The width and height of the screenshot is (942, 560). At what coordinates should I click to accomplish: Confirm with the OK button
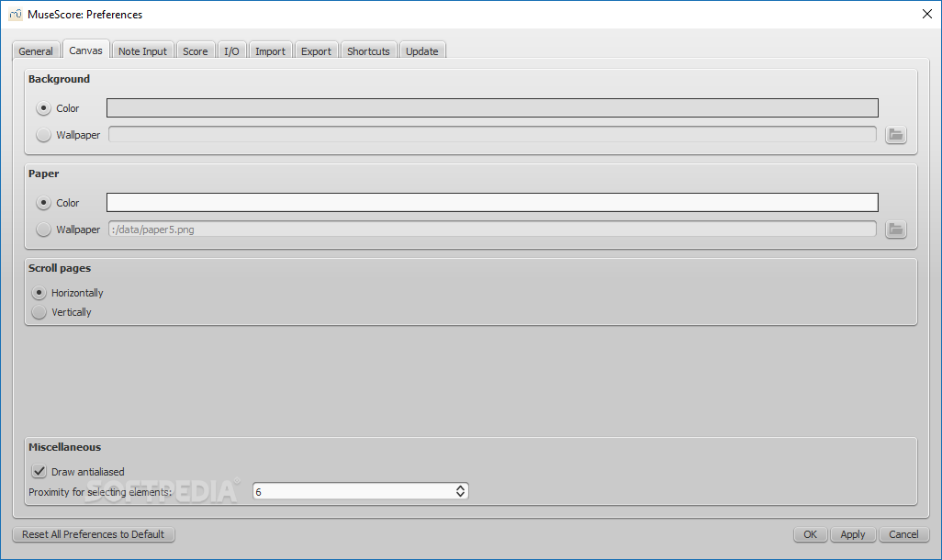[x=810, y=534]
